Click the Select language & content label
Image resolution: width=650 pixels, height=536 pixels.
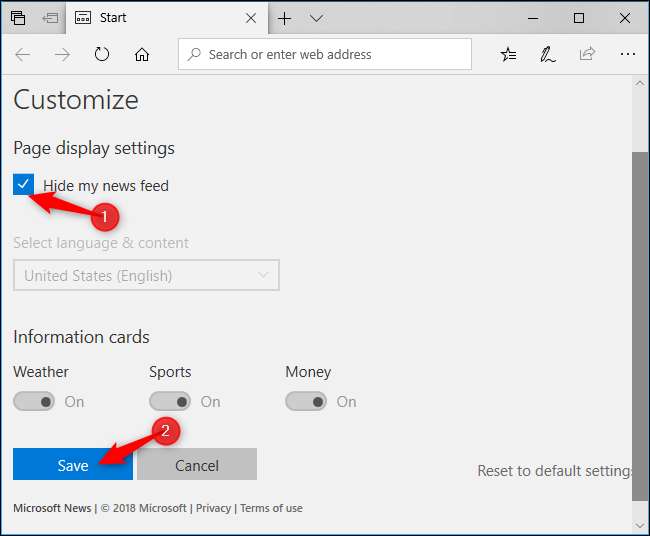101,243
